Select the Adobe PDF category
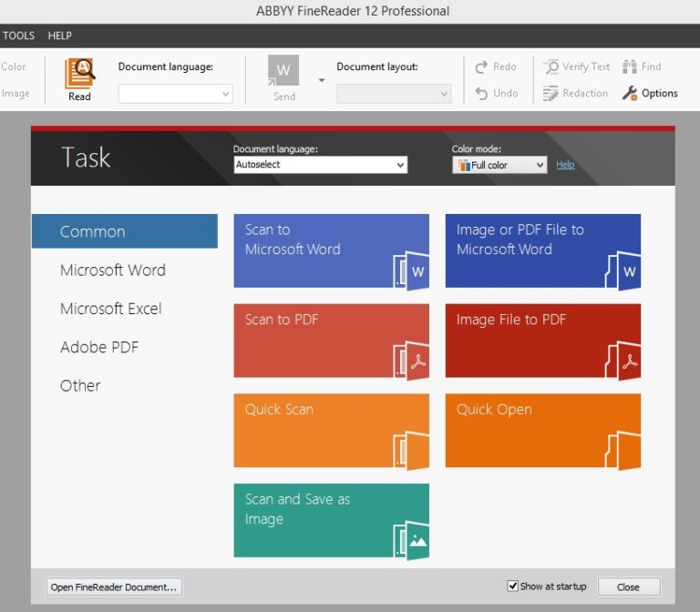Viewport: 700px width, 612px height. click(x=99, y=347)
